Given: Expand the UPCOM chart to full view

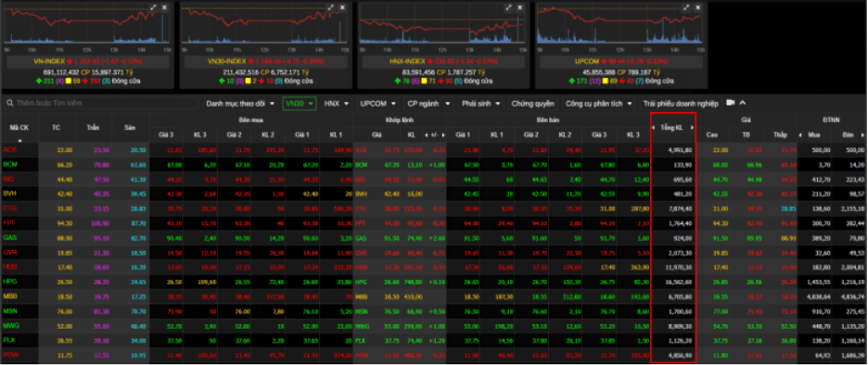Looking at the screenshot, I should coord(686,7).
